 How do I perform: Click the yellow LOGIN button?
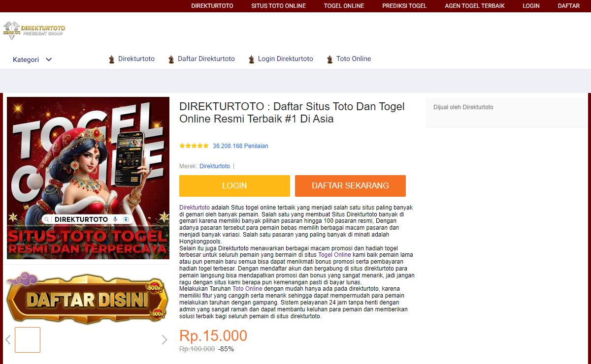pos(234,186)
